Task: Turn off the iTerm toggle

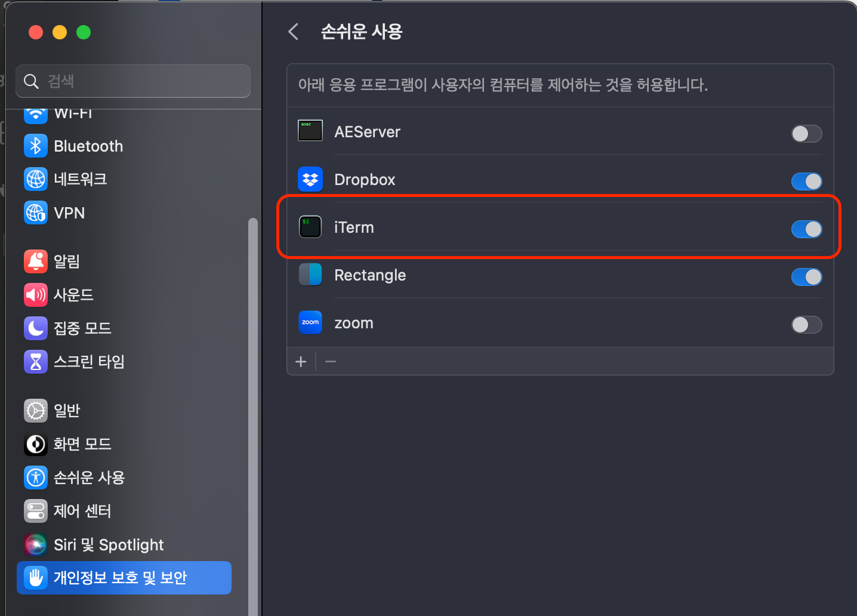Action: (x=806, y=229)
